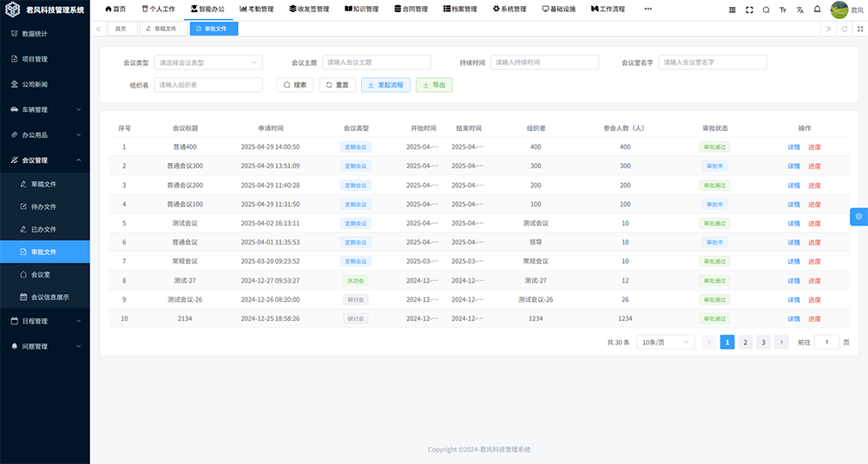Select 审批文件 in the sidebar
Screen dimensions: 868x464
point(45,252)
